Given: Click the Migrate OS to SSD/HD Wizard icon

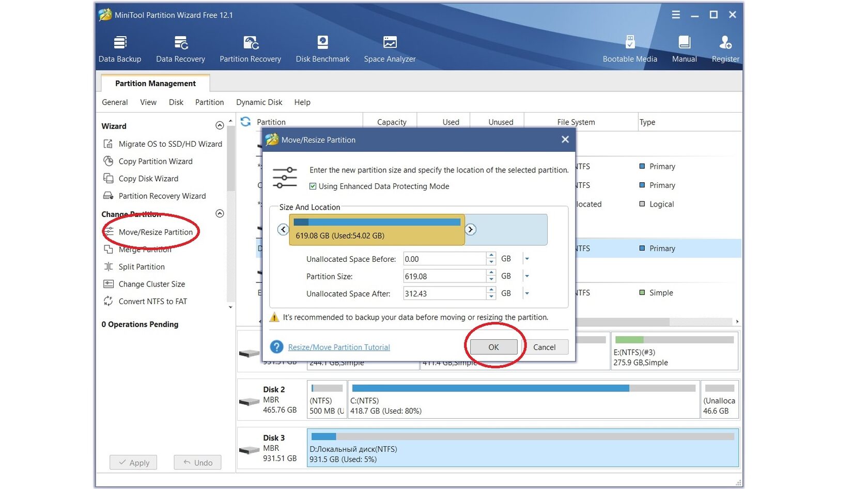Looking at the screenshot, I should pos(108,144).
